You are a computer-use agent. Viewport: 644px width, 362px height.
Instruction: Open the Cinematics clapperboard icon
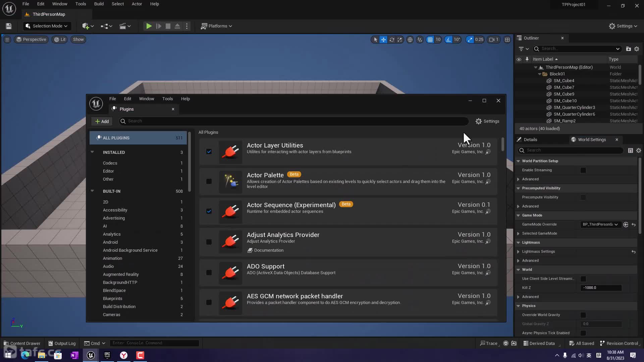[125, 26]
